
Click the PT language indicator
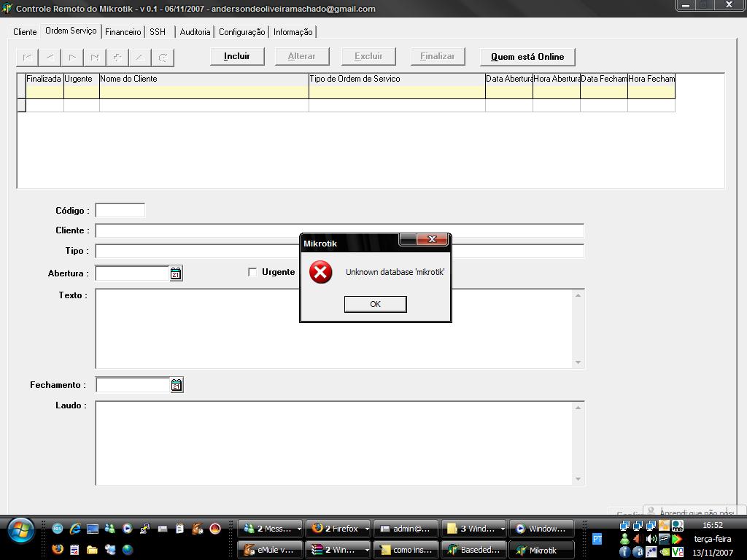(597, 539)
